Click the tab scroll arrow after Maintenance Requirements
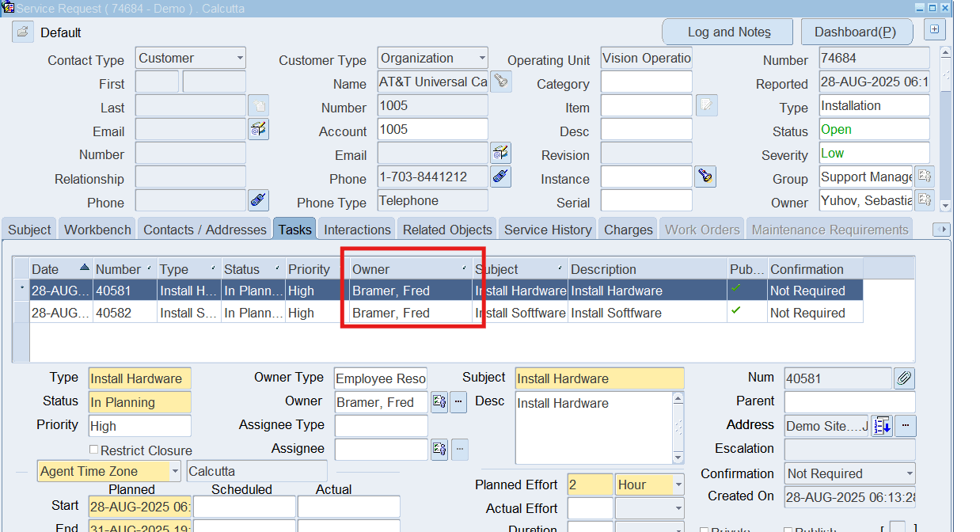 tap(941, 230)
